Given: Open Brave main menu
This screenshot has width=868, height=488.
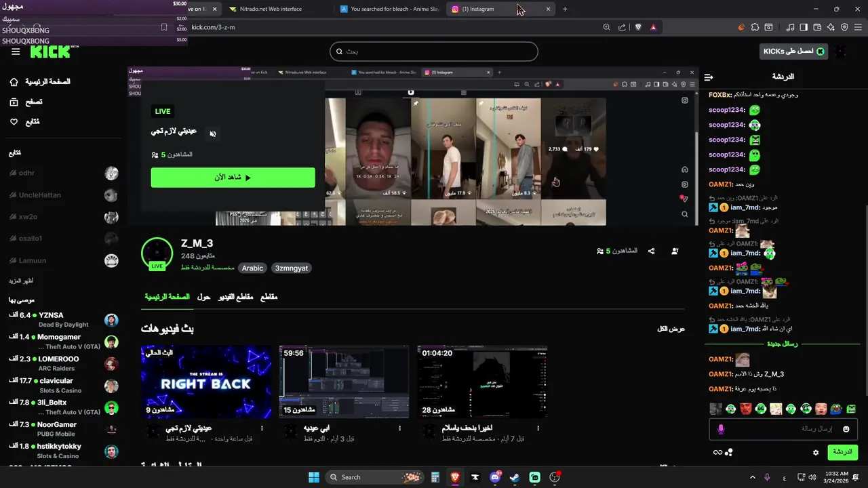Looking at the screenshot, I should 857,27.
